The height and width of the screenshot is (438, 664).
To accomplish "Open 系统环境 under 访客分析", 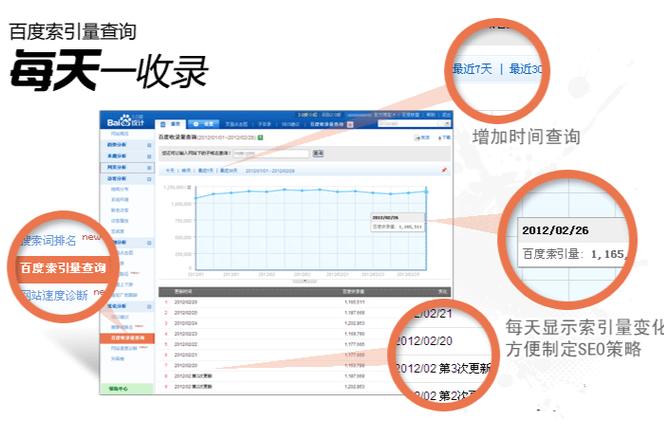I will point(120,200).
